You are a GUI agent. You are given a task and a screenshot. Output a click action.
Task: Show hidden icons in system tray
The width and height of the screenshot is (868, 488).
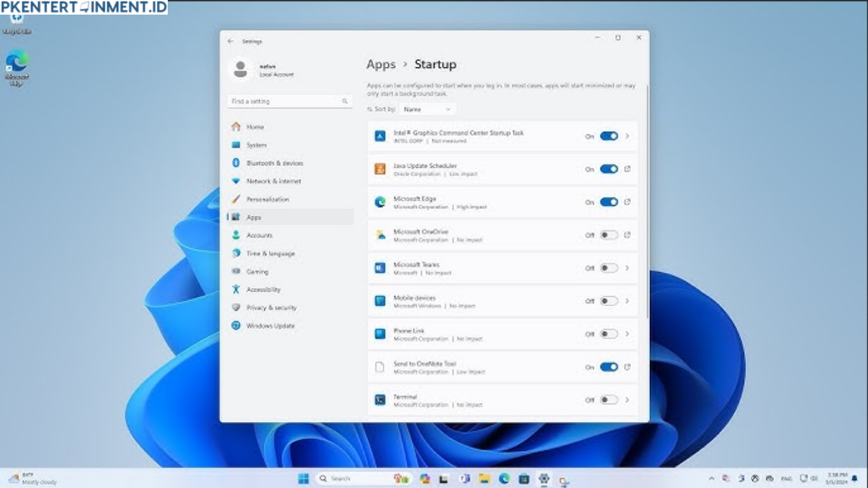710,478
